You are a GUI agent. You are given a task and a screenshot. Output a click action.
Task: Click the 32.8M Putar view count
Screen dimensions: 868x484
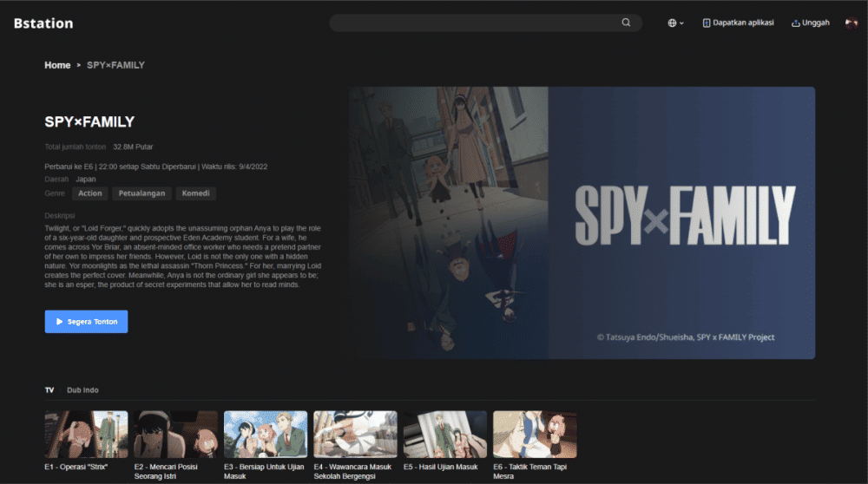click(133, 147)
